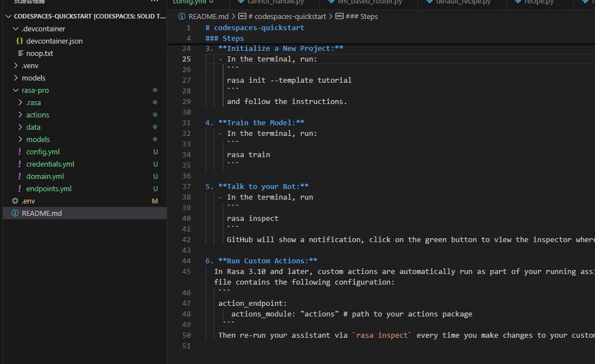This screenshot has height=364, width=595.
Task: Click the 'rasa inspect' line 40
Action: point(253,219)
